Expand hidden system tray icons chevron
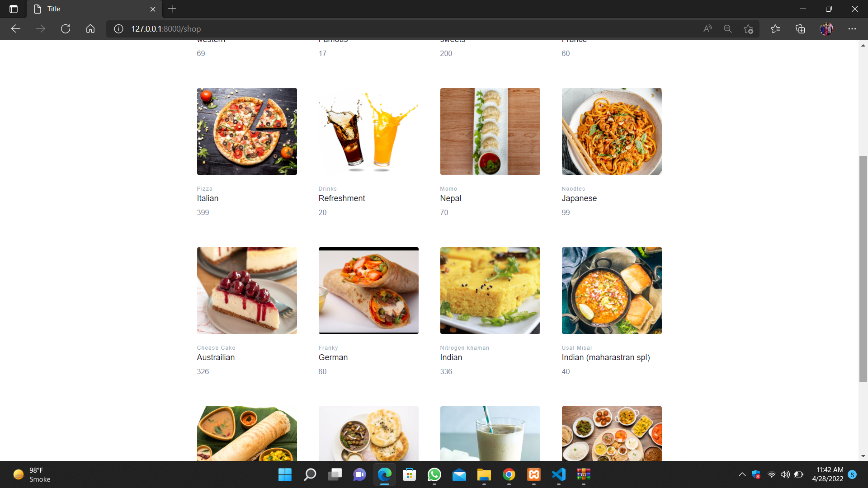This screenshot has height=488, width=868. pos(742,474)
